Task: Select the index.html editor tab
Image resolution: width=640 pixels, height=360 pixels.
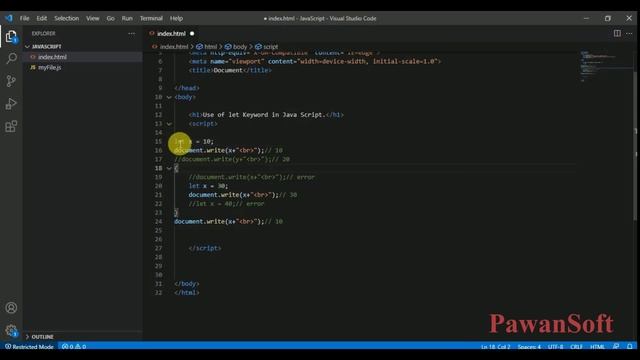Action: coord(171,33)
